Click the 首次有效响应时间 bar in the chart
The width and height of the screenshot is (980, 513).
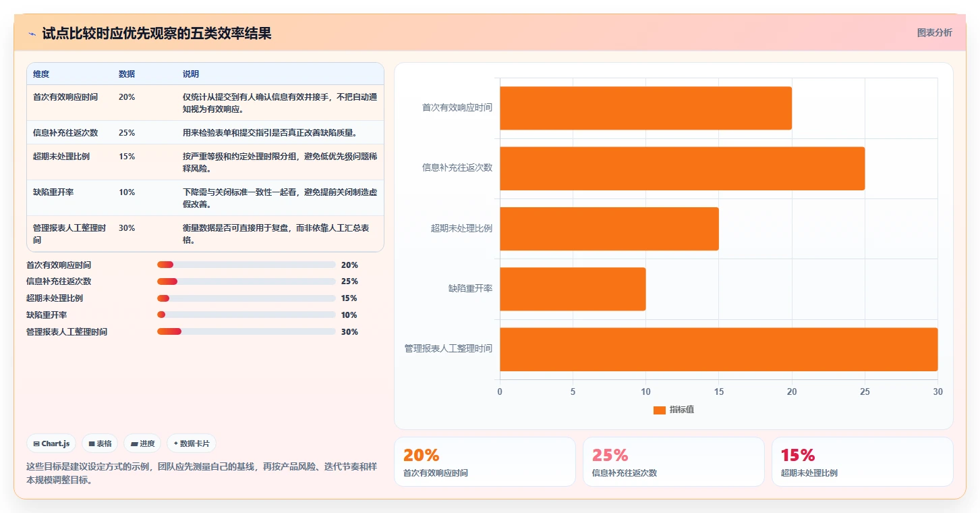pos(645,108)
